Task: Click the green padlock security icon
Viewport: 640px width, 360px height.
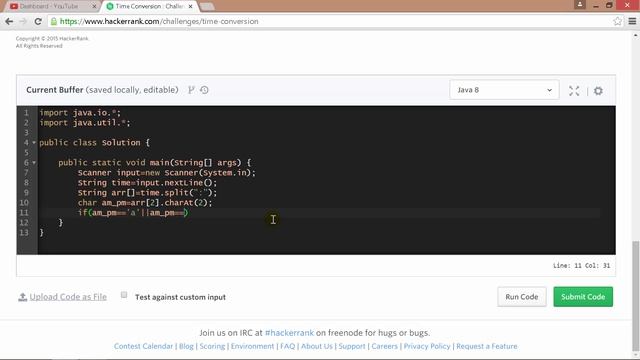Action: [x=54, y=21]
